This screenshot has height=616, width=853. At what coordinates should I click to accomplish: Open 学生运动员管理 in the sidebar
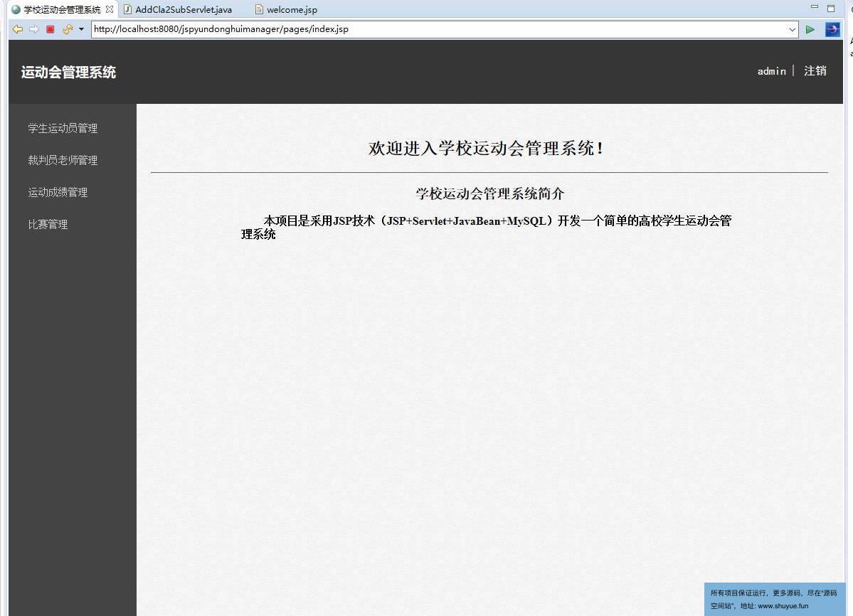pyautogui.click(x=63, y=128)
